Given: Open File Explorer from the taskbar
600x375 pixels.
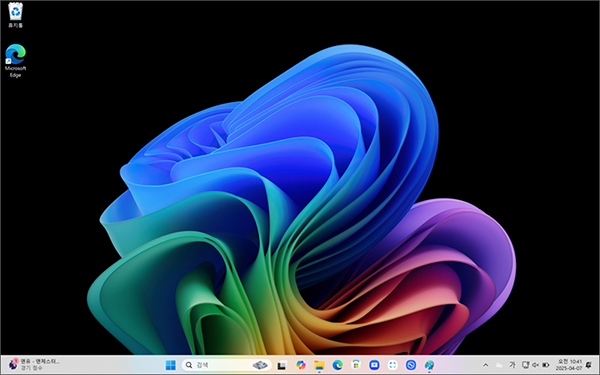Looking at the screenshot, I should 319,365.
